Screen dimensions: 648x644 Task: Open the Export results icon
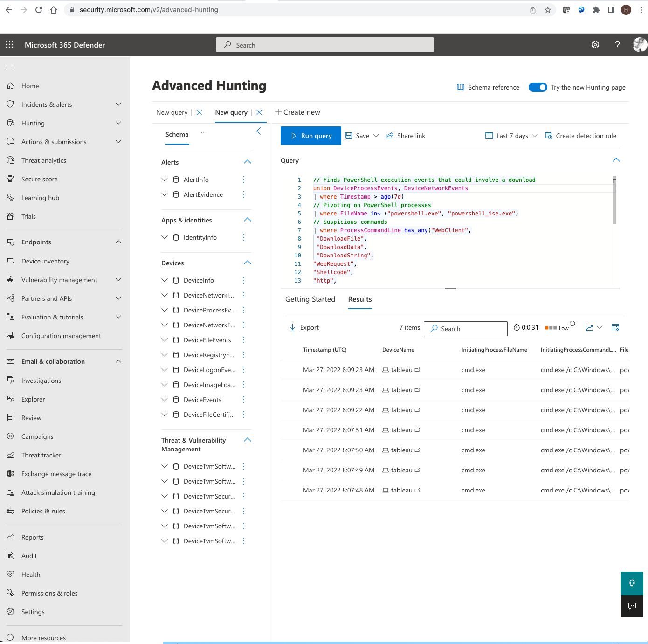tap(293, 327)
